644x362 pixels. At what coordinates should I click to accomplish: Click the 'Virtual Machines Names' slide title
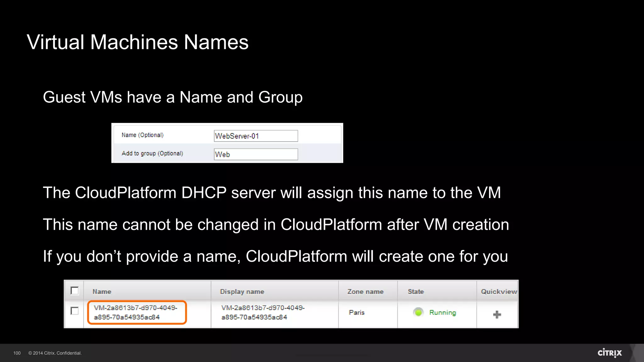138,42
